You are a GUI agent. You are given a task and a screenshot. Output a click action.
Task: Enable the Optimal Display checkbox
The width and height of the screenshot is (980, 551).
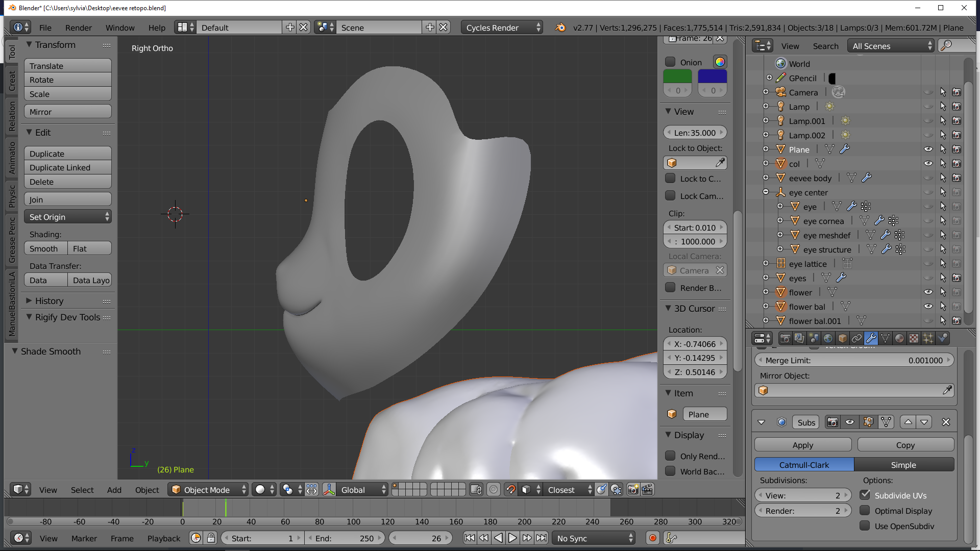[865, 511]
